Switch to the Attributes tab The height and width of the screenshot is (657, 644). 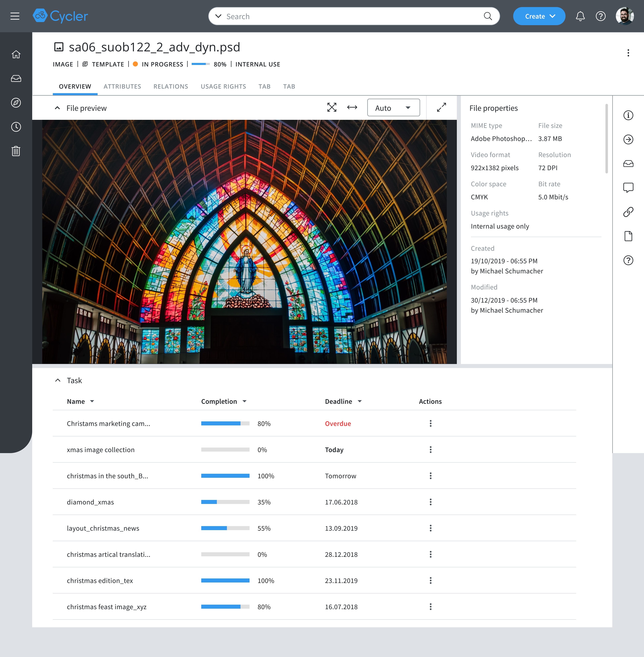[x=122, y=86]
